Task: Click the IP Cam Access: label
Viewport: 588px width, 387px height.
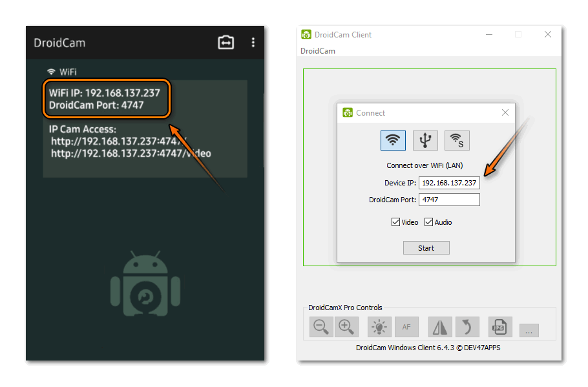Action: point(83,129)
